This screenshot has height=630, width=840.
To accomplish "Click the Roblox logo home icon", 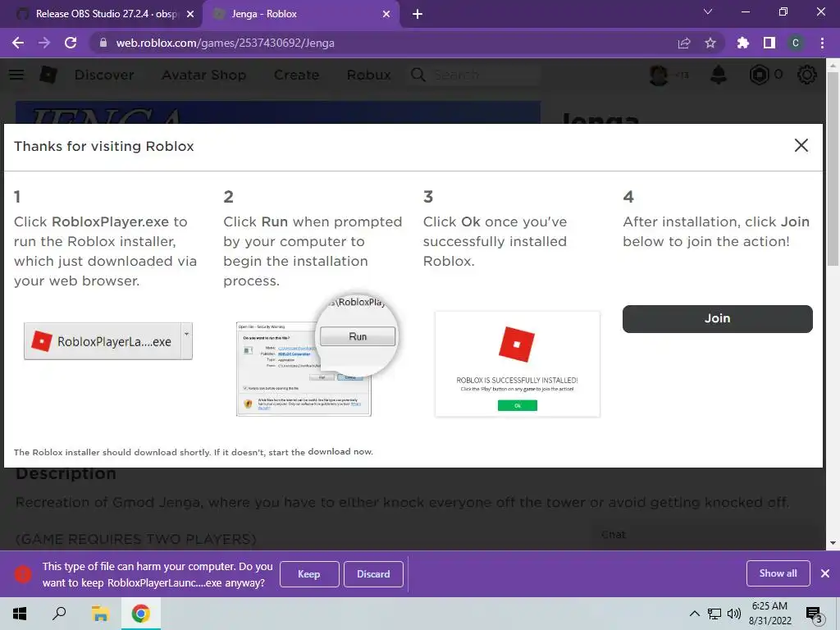I will (x=48, y=75).
